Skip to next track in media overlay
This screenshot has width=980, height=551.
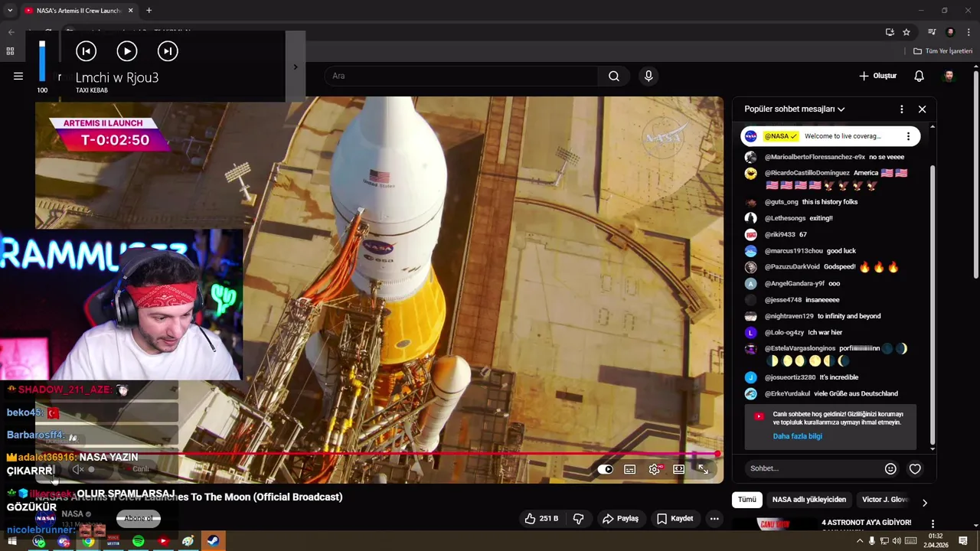coord(168,51)
